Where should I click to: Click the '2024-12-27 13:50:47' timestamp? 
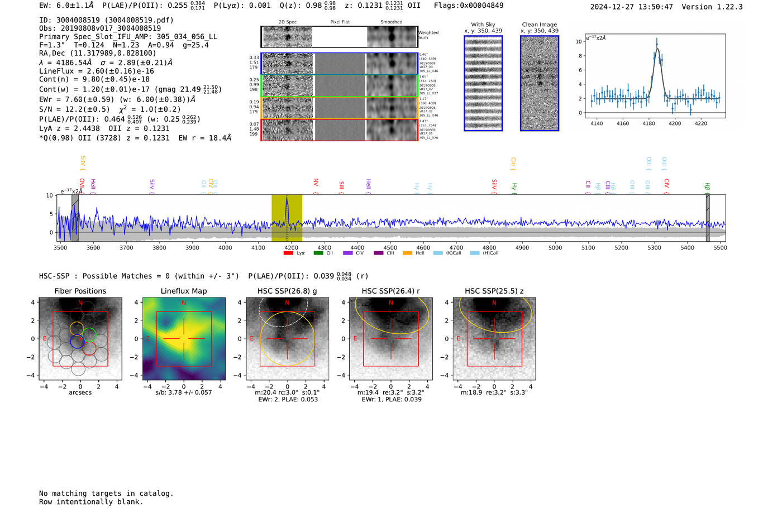632,7
